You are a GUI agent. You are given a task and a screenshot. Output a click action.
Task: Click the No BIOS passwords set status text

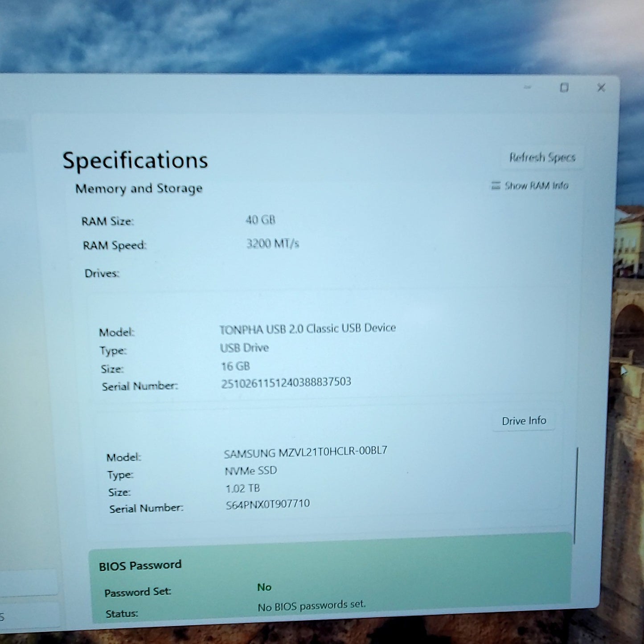click(312, 606)
